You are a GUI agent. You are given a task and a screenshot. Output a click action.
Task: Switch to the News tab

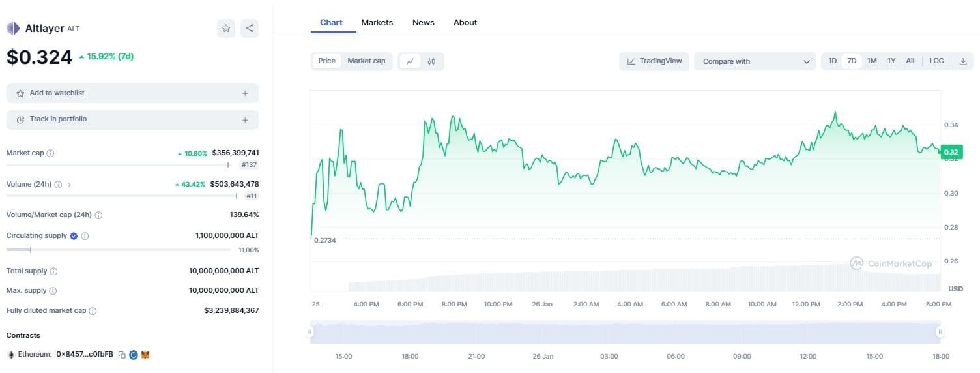point(423,22)
